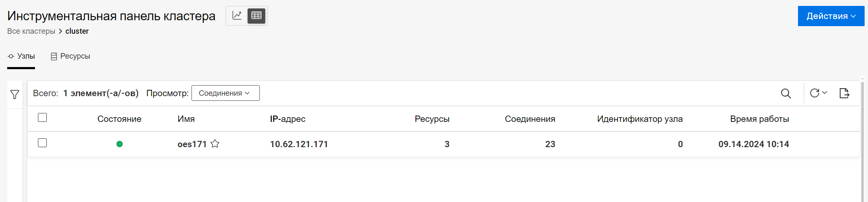Open node oes171 link
Viewport: 868px width, 202px height.
click(192, 144)
